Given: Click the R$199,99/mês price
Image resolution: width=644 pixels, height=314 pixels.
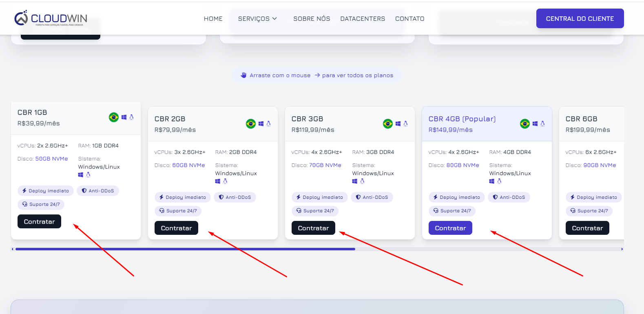Looking at the screenshot, I should click(x=588, y=130).
